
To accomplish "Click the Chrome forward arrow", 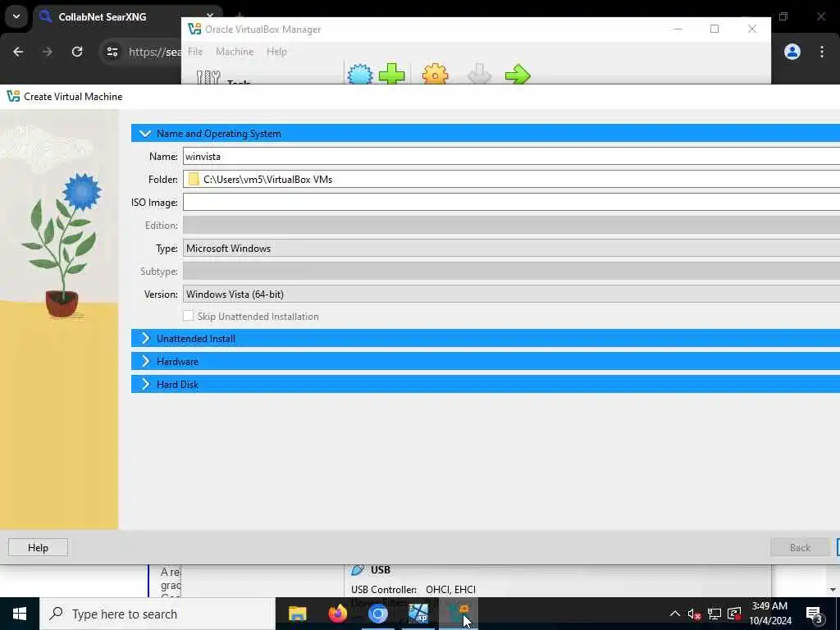I will tap(47, 52).
